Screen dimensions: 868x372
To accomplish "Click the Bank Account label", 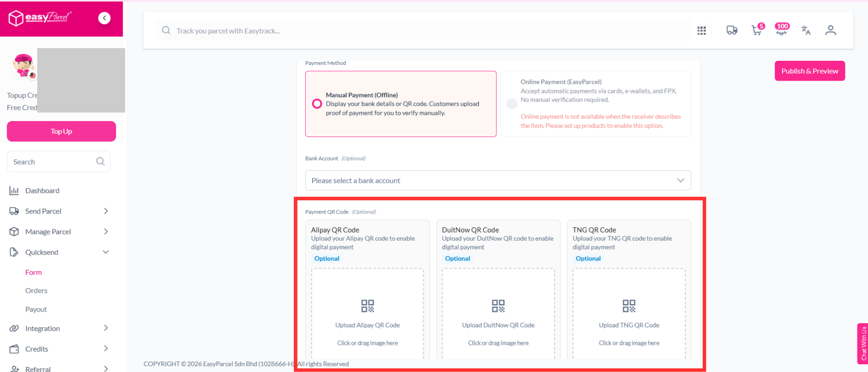I will (x=322, y=158).
